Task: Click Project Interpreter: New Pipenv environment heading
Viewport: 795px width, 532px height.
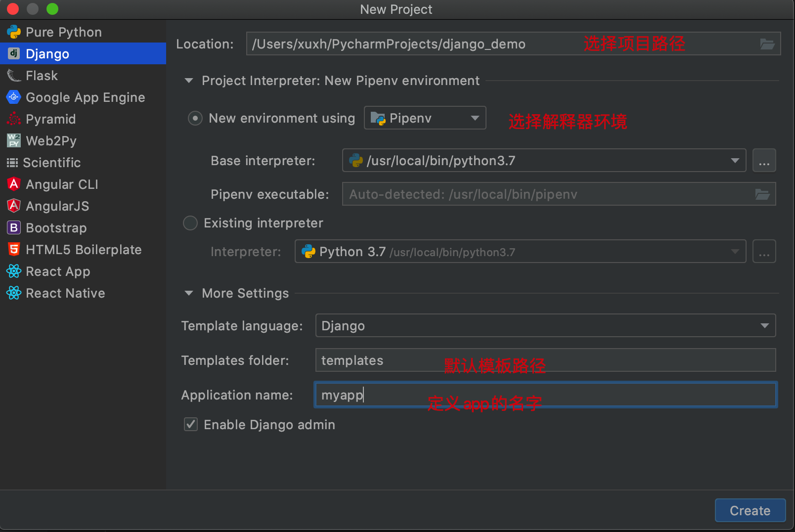Action: point(341,81)
